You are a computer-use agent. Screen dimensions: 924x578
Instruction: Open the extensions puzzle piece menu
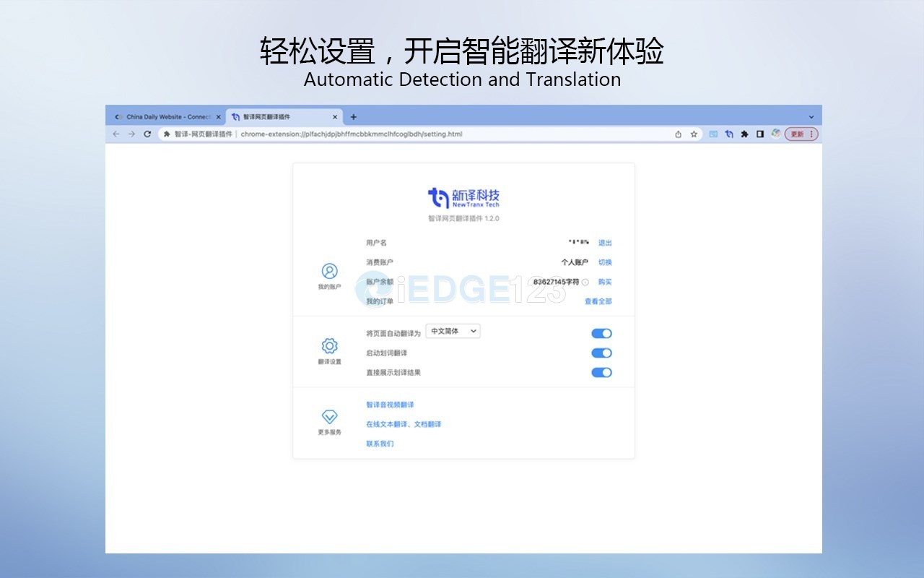click(x=744, y=134)
